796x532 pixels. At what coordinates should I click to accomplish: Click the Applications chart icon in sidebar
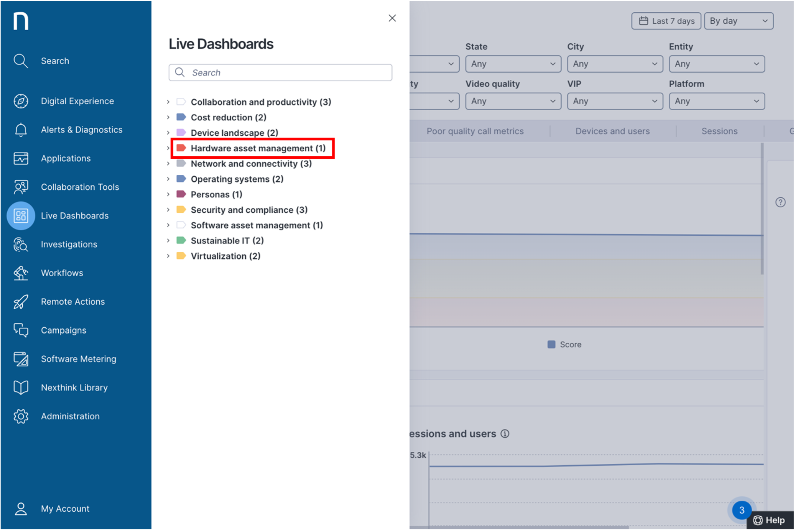coord(21,158)
